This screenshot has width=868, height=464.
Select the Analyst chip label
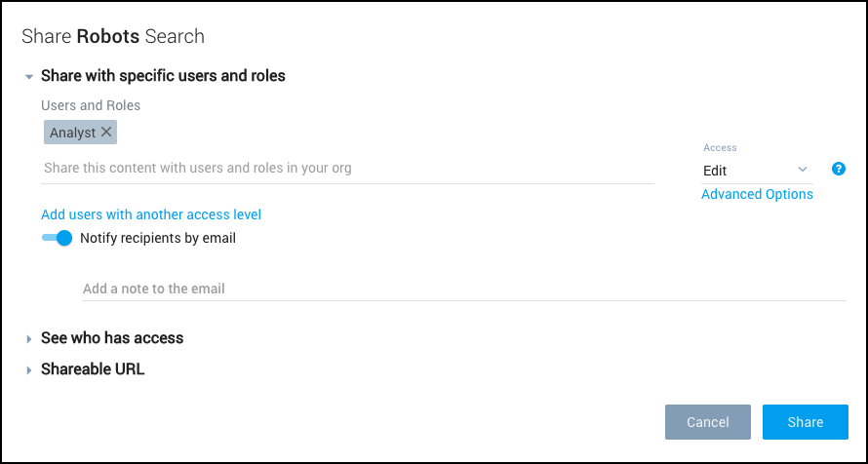tap(73, 133)
